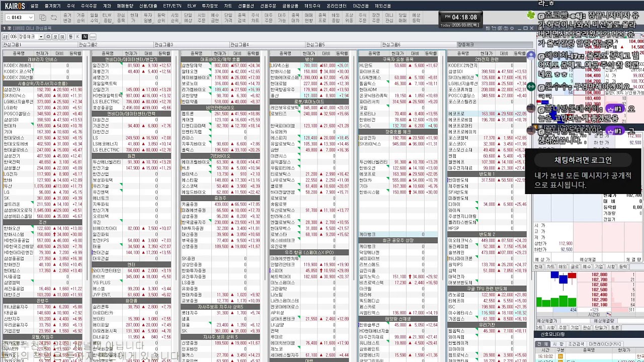Open the ETF/ETN menu

click(173, 6)
